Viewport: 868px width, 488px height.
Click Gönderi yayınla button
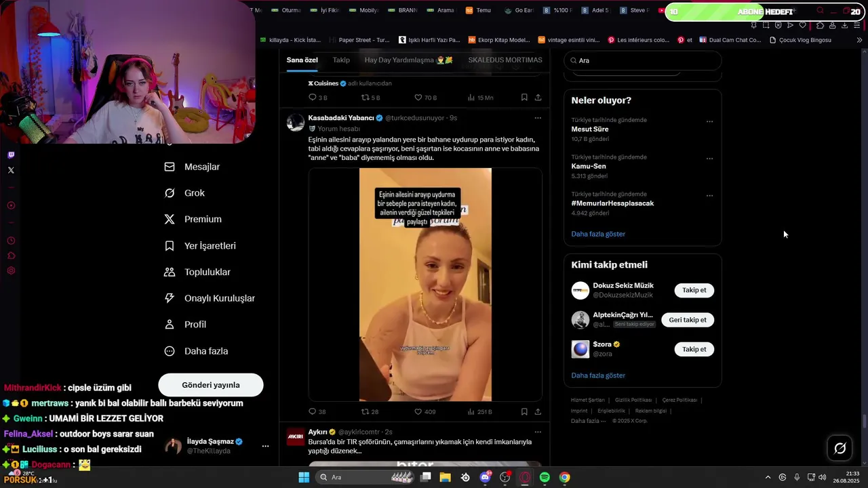211,385
